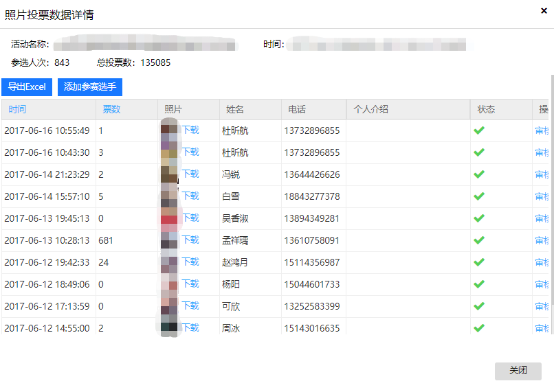Click the name 赵鸿月
Image resolution: width=554 pixels, height=392 pixels.
(x=235, y=262)
